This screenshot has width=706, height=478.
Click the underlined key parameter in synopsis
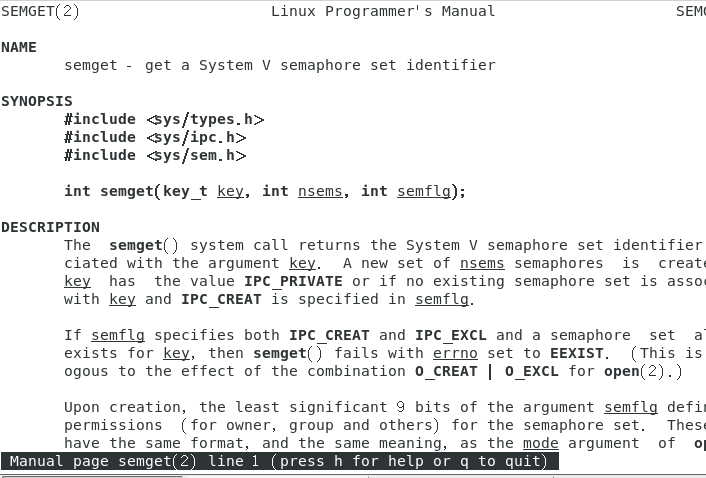pos(231,191)
